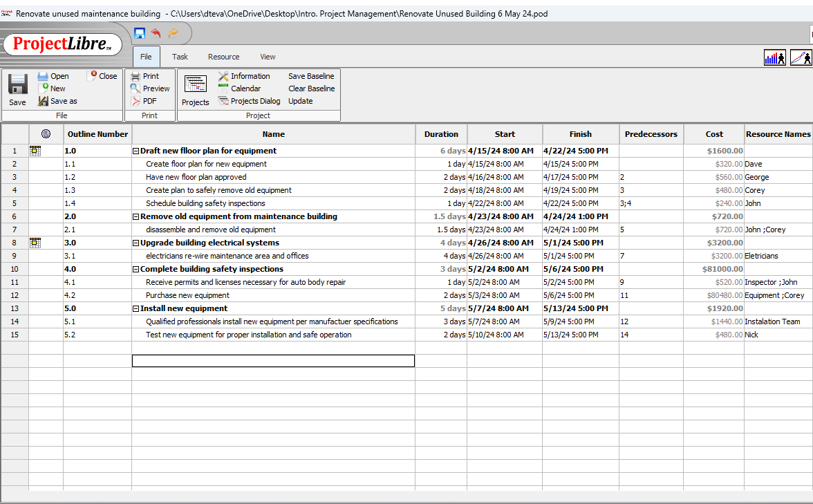Click the quick-access save icon in title toolbar
This screenshot has height=504, width=813.
(140, 33)
